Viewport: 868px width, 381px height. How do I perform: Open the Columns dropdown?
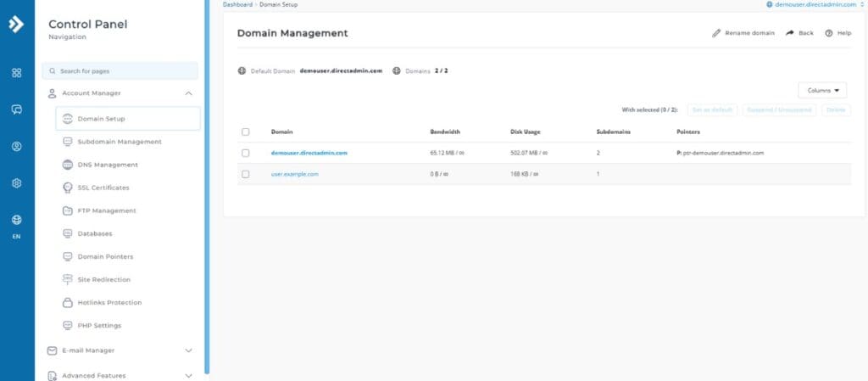(x=822, y=90)
